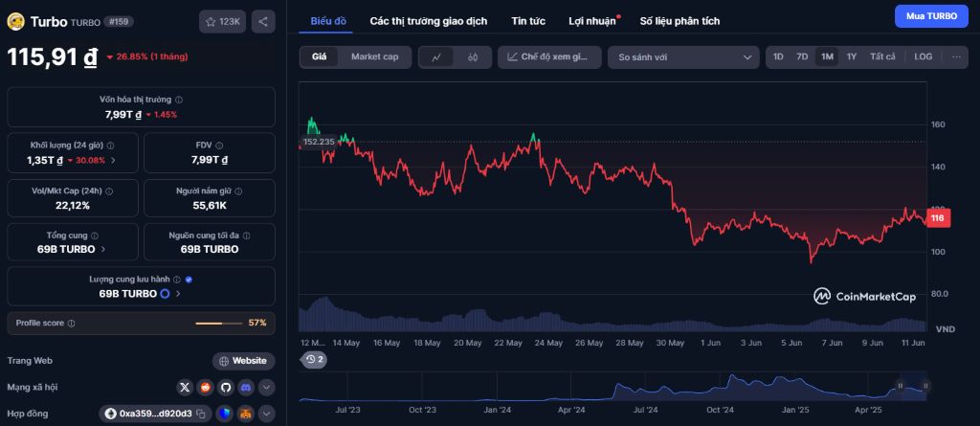Open the Discord social link
The width and height of the screenshot is (980, 426).
click(x=246, y=387)
